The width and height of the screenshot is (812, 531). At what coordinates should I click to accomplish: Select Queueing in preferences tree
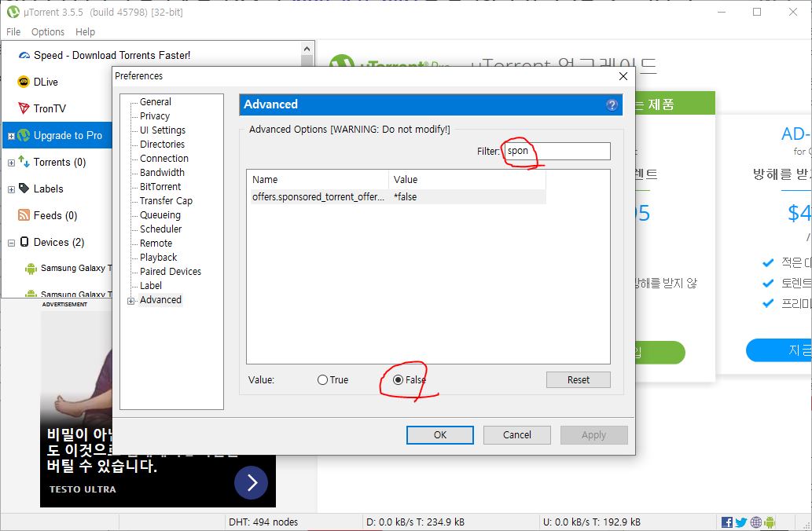pos(160,214)
